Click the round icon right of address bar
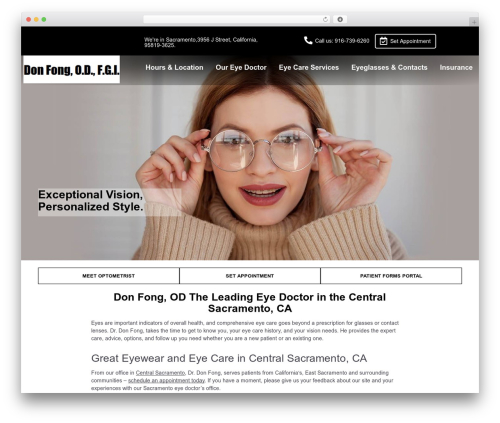This screenshot has width=500, height=423. pyautogui.click(x=340, y=20)
